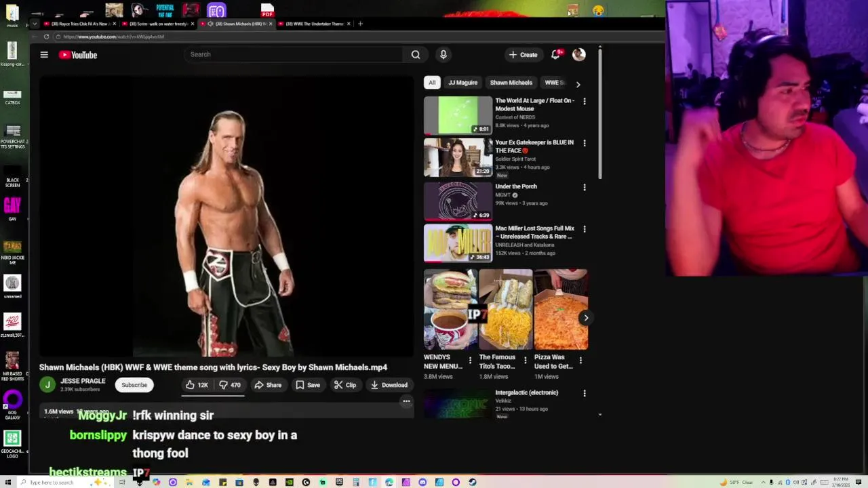
Task: Click the taskbar clock and date
Action: point(841,483)
